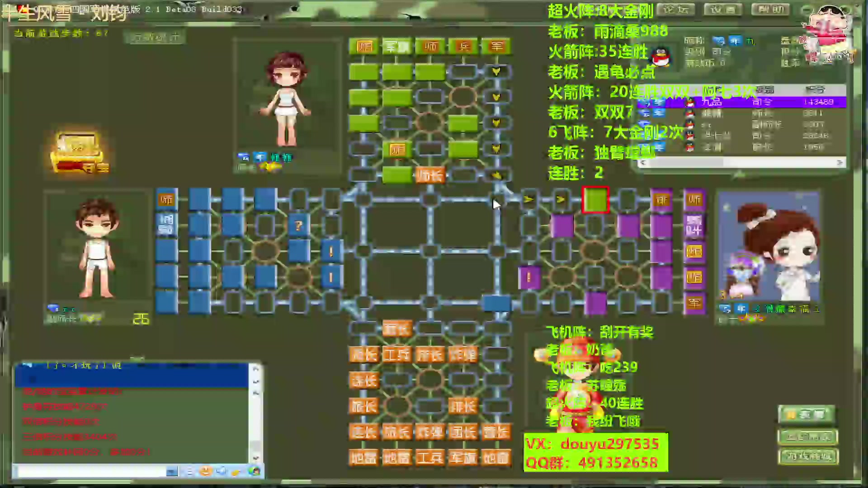Select the 工兵 piece left of bottom 师长
The height and width of the screenshot is (488, 868).
pyautogui.click(x=397, y=355)
